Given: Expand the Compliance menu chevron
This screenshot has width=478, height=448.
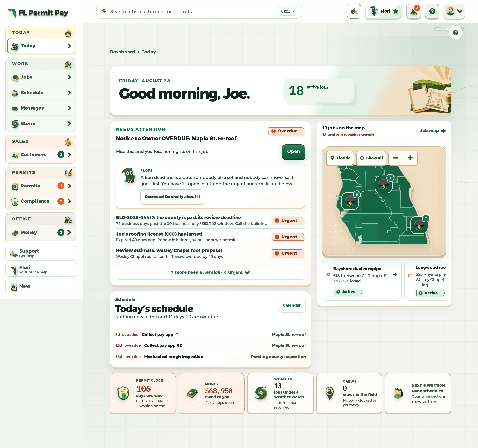Looking at the screenshot, I should 69,201.
